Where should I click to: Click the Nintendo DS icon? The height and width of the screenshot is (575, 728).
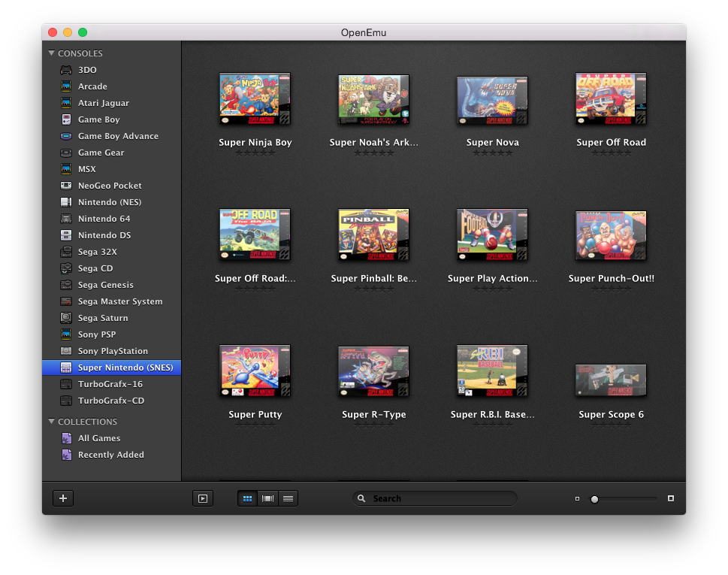coord(66,235)
